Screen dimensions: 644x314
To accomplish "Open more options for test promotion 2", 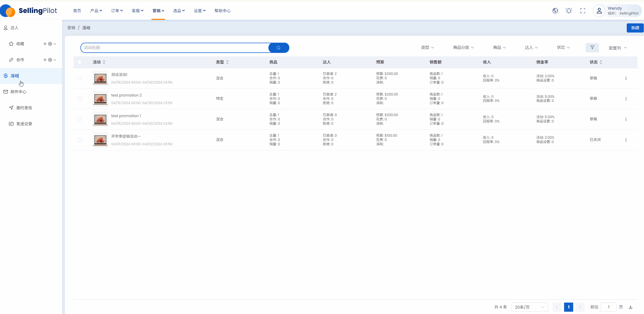I will (x=626, y=99).
